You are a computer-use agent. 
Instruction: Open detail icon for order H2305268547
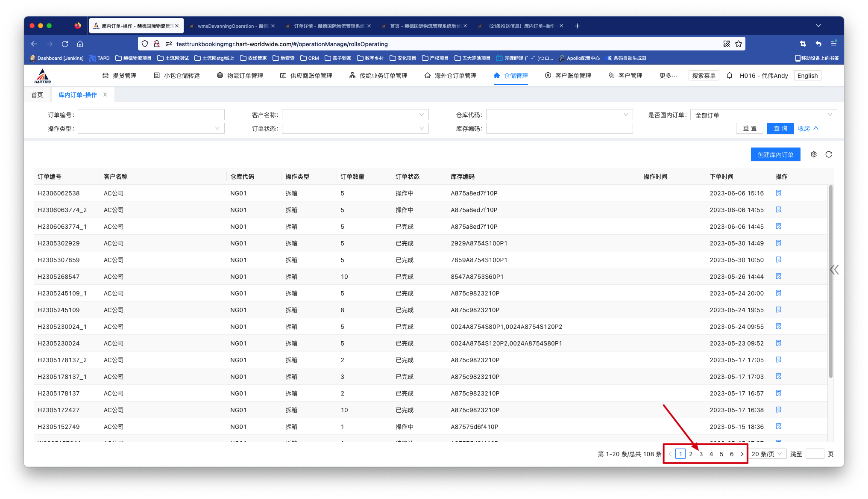(x=779, y=277)
